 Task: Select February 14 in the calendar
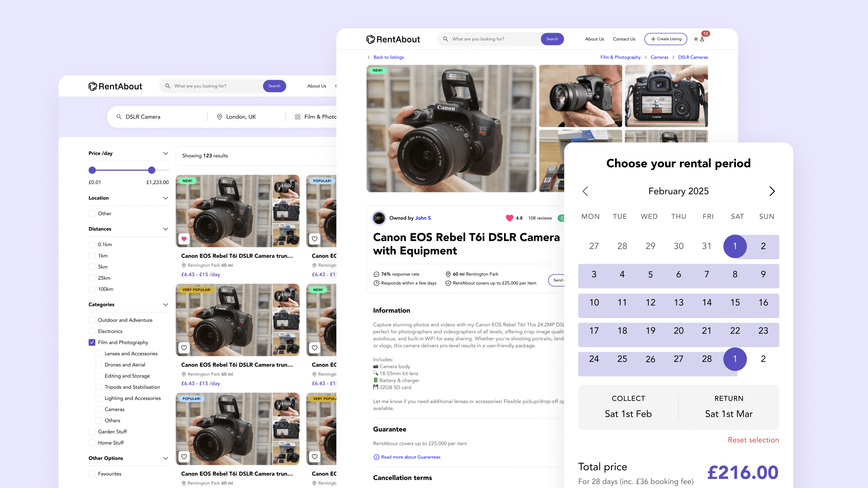point(707,302)
